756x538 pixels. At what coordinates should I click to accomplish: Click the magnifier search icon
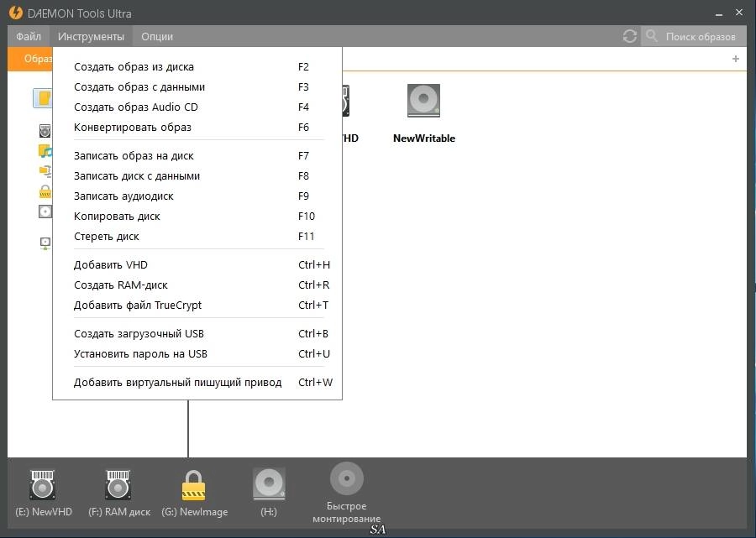[652, 35]
